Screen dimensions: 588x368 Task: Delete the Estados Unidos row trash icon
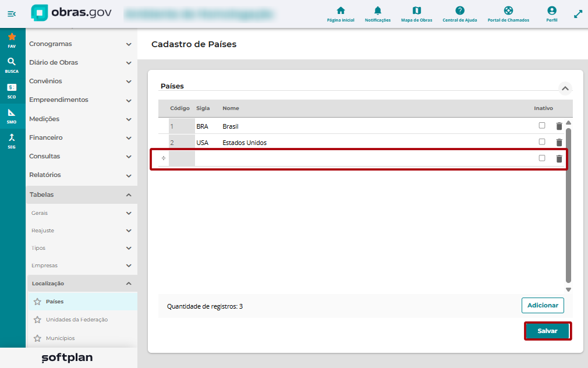click(559, 142)
